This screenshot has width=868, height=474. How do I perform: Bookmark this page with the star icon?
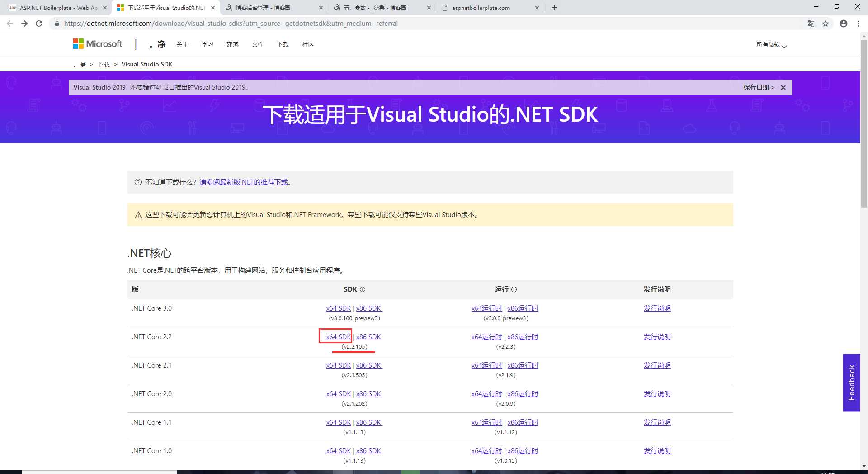tap(826, 24)
